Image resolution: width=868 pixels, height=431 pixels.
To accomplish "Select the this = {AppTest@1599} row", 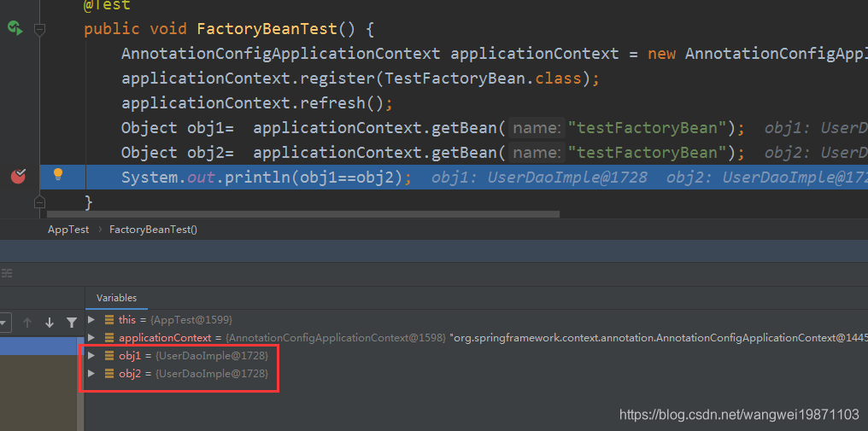I will click(x=477, y=320).
